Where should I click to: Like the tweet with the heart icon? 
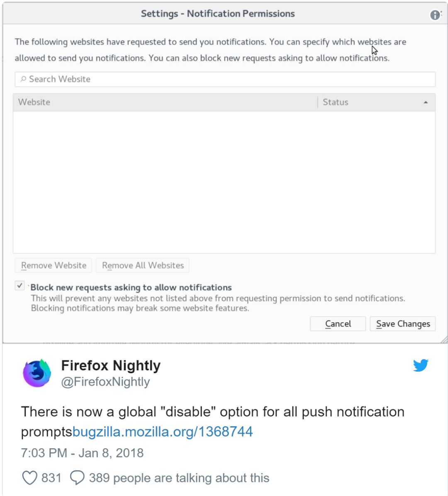click(x=29, y=478)
